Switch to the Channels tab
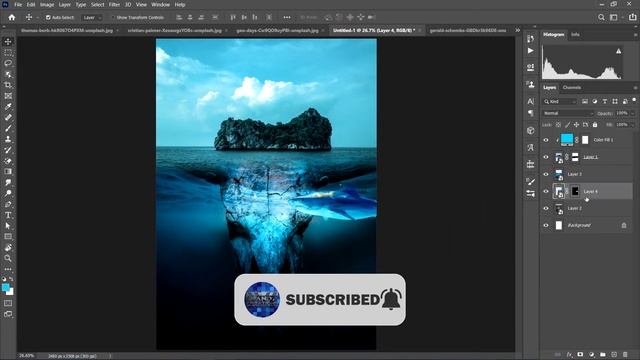This screenshot has width=640, height=360. pyautogui.click(x=571, y=87)
